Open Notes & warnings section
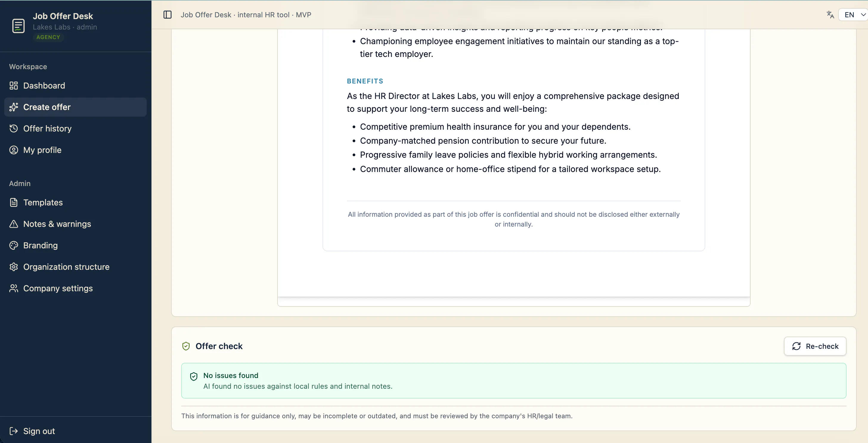The image size is (868, 443). click(x=75, y=224)
